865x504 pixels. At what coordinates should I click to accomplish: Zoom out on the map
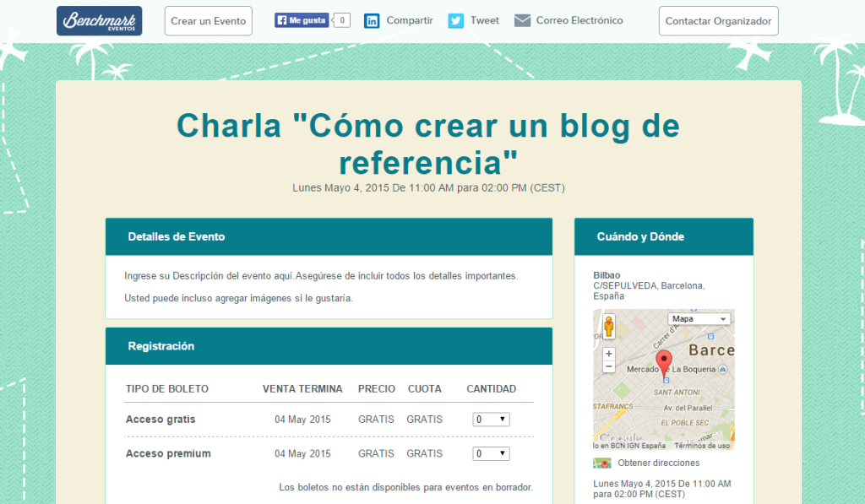(x=608, y=366)
